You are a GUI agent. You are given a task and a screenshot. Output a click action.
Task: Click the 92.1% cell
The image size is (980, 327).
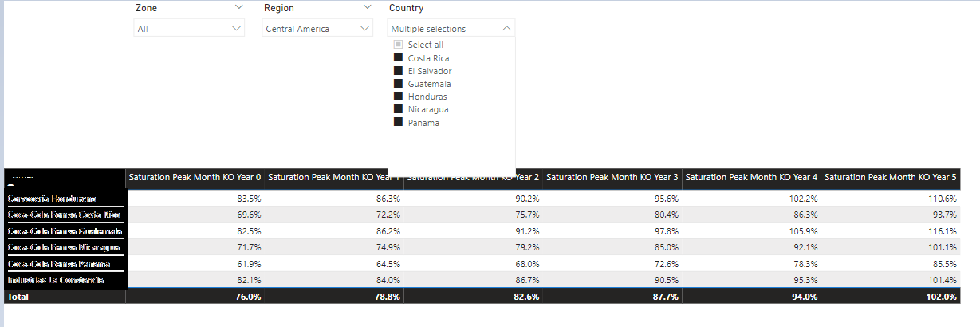point(752,247)
